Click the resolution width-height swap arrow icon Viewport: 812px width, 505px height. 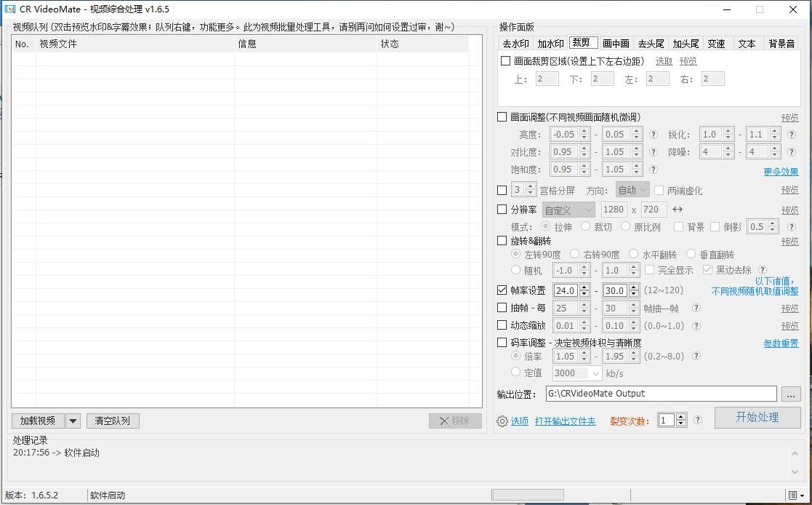[x=678, y=210]
